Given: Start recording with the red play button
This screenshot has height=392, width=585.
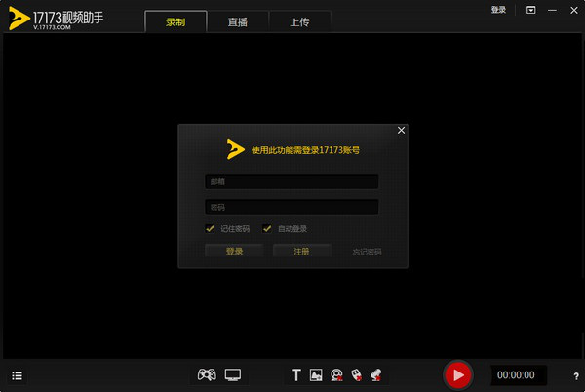Looking at the screenshot, I should tap(458, 374).
